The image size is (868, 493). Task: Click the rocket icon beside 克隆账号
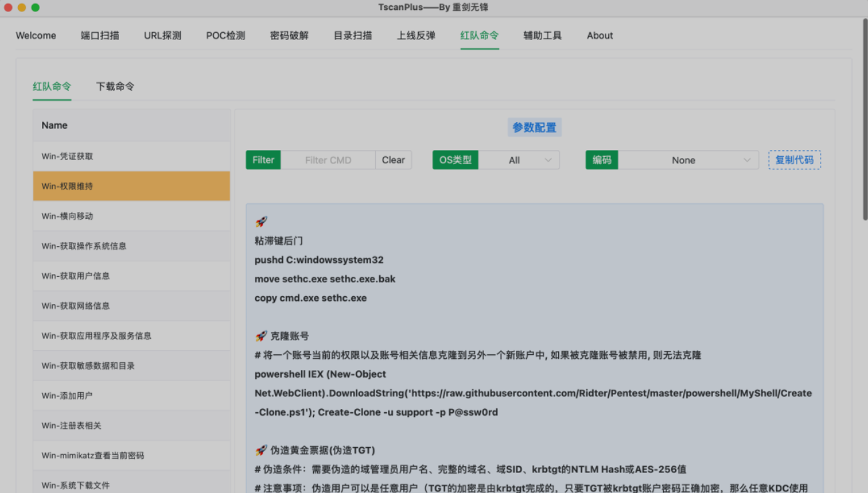click(x=261, y=336)
